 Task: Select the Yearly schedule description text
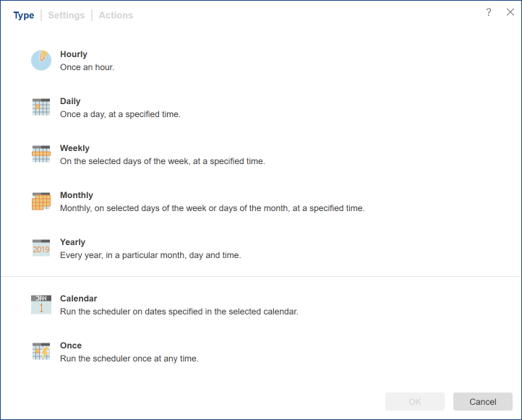(150, 255)
